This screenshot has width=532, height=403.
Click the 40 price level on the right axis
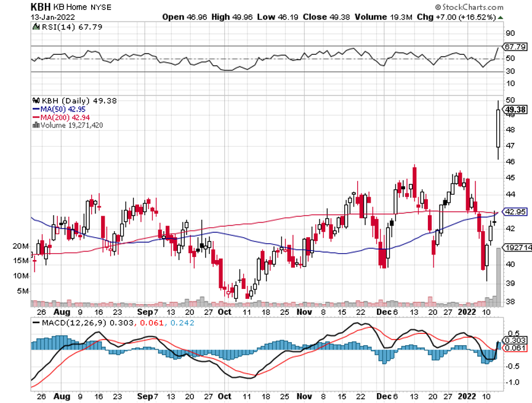(510, 264)
